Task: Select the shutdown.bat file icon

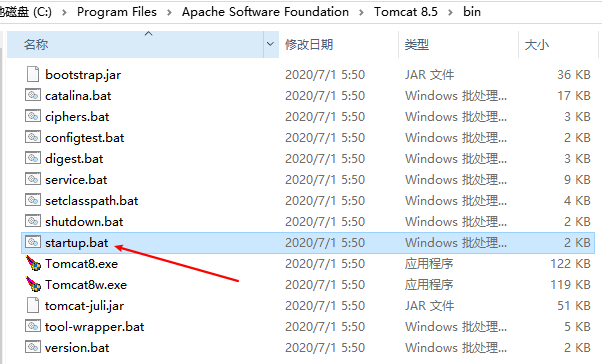Action: [33, 221]
